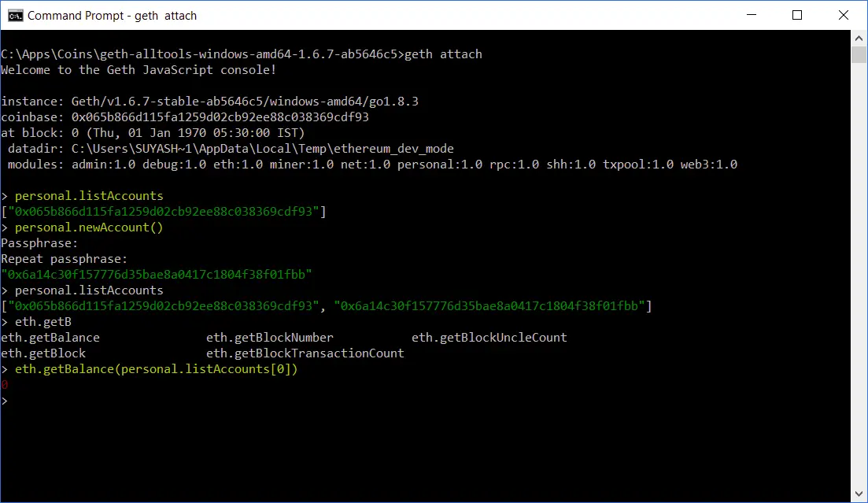Image resolution: width=868 pixels, height=503 pixels.
Task: Click the empty prompt on the last line
Action: [x=5, y=401]
